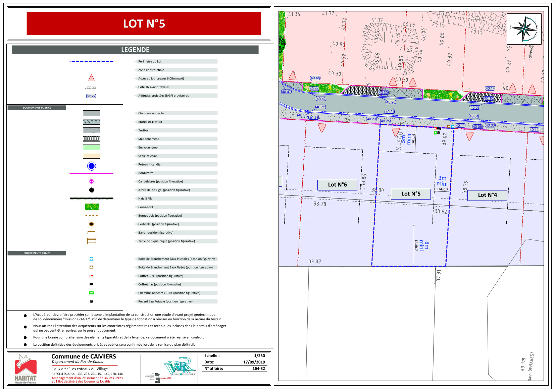Click the EQUIPEMENTS PRIVÉS section header
Screen dimensions: 555x392
coord(37,253)
